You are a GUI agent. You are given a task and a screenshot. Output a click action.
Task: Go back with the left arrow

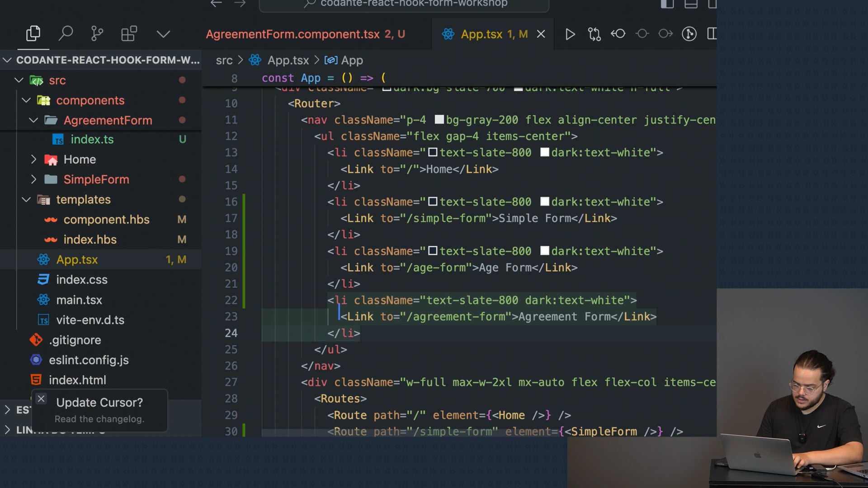point(216,4)
